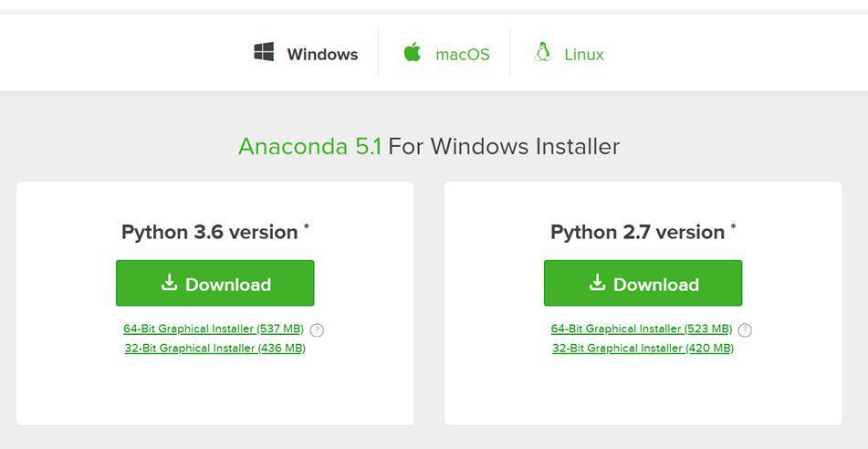This screenshot has width=868, height=449.
Task: Click download arrow icon for Python 2.7
Action: pos(597,283)
